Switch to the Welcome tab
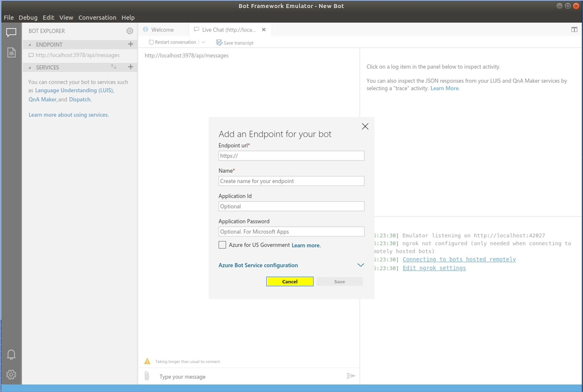Image resolution: width=583 pixels, height=392 pixels. click(163, 30)
